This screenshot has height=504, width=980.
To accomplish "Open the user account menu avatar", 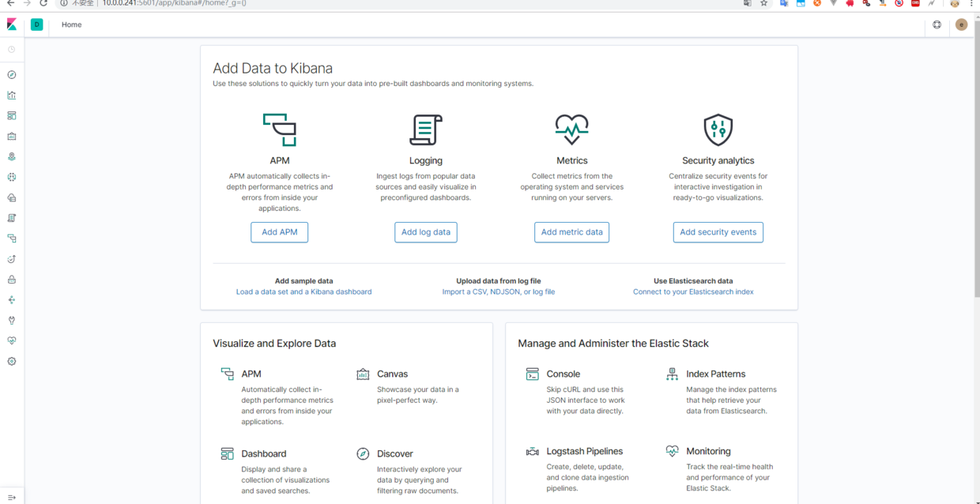I will pyautogui.click(x=961, y=24).
